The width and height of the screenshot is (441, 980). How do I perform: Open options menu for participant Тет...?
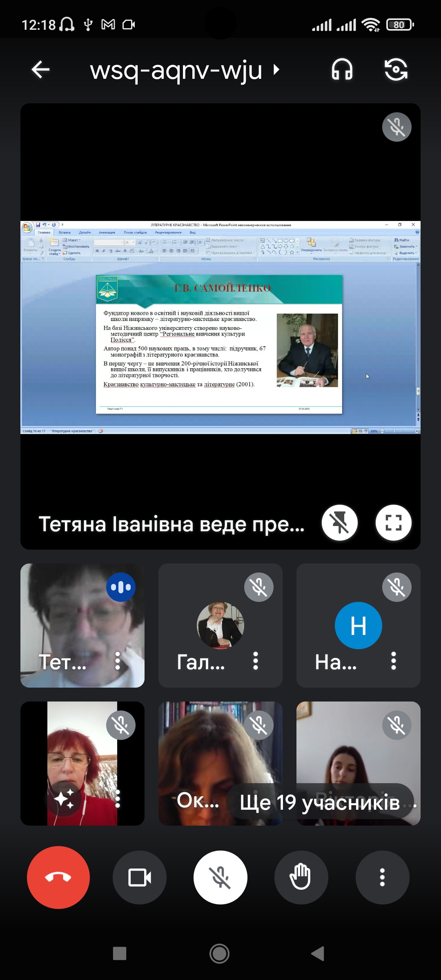point(118,661)
